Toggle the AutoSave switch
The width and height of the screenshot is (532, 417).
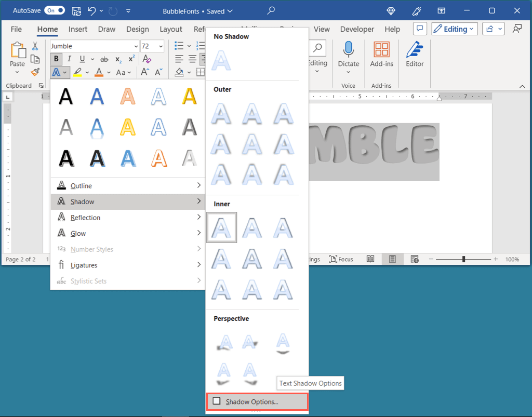coord(55,10)
